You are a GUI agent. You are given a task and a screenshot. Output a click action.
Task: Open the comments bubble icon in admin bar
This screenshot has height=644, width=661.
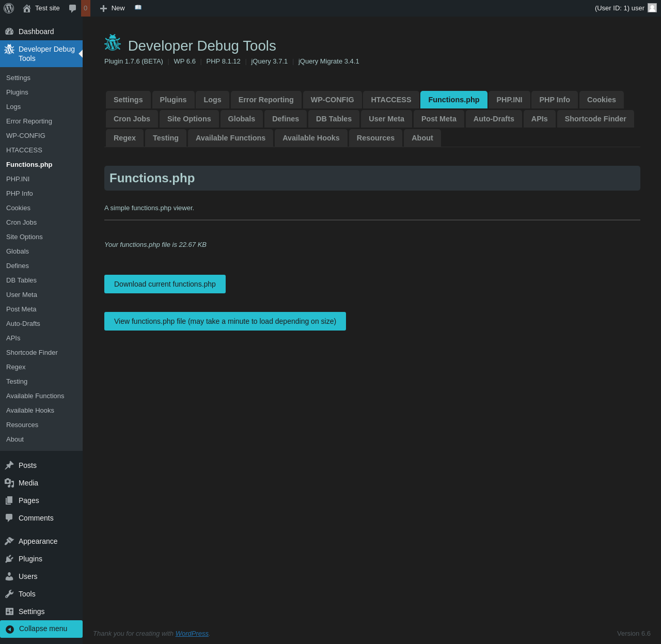tap(73, 8)
